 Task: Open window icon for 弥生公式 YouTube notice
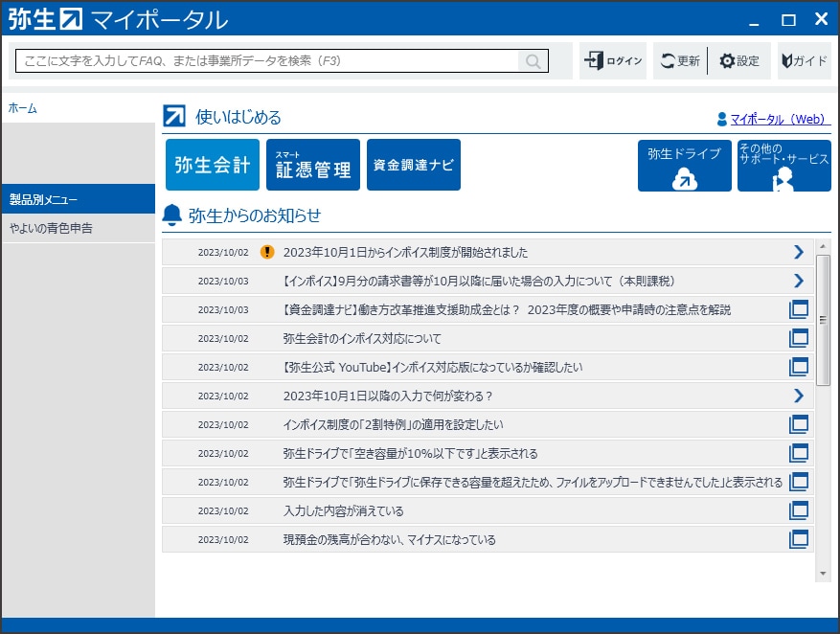[798, 367]
